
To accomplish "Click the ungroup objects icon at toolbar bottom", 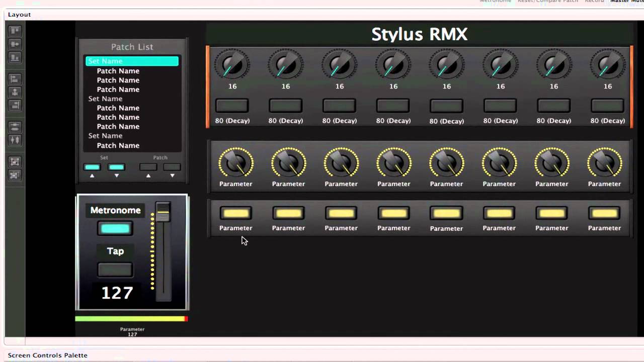I will (15, 175).
